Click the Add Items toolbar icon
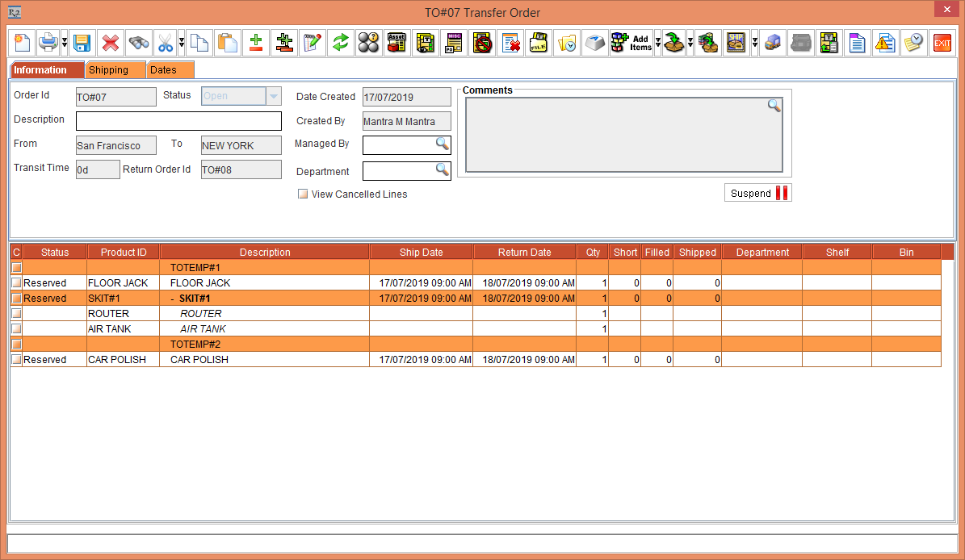The height and width of the screenshot is (560, 965). pos(630,43)
